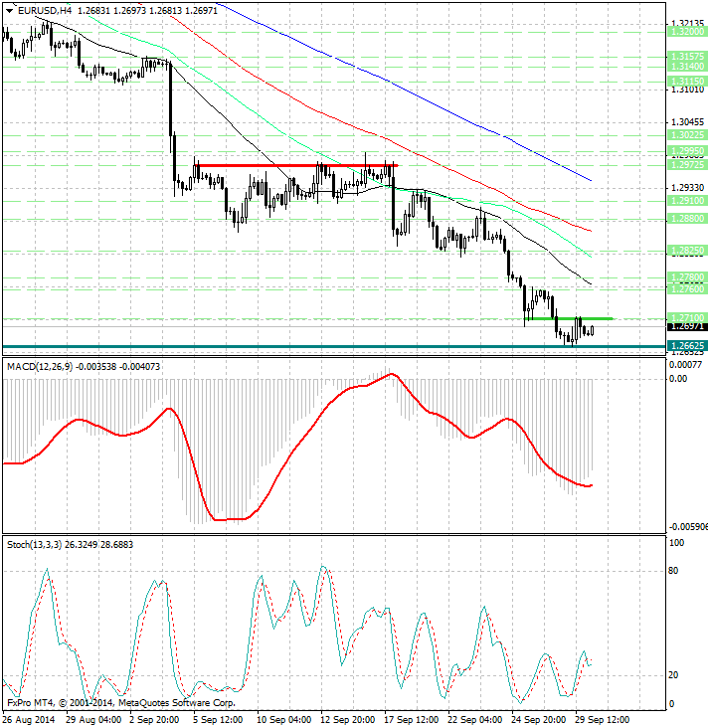Select the 1.29725 price level label
708x728 pixels.
(x=687, y=165)
